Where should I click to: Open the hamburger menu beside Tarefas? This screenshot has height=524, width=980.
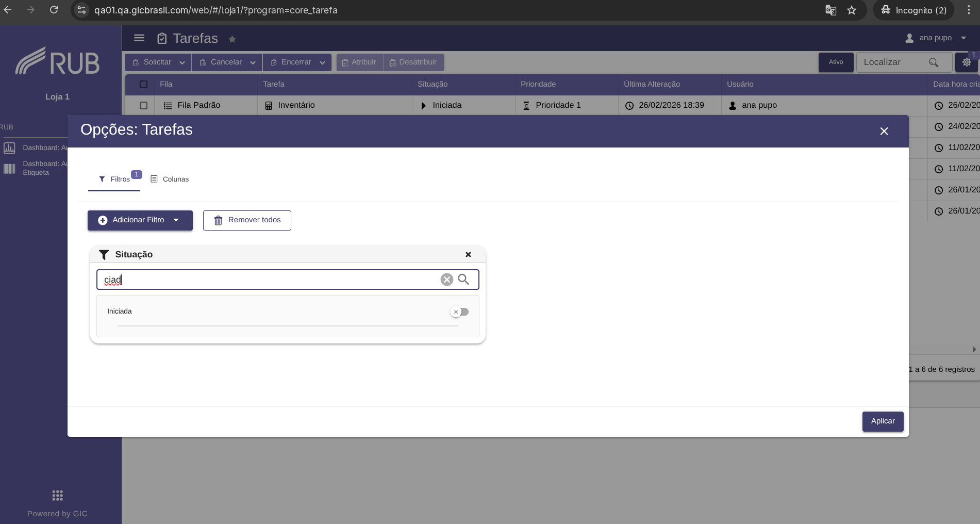(139, 38)
